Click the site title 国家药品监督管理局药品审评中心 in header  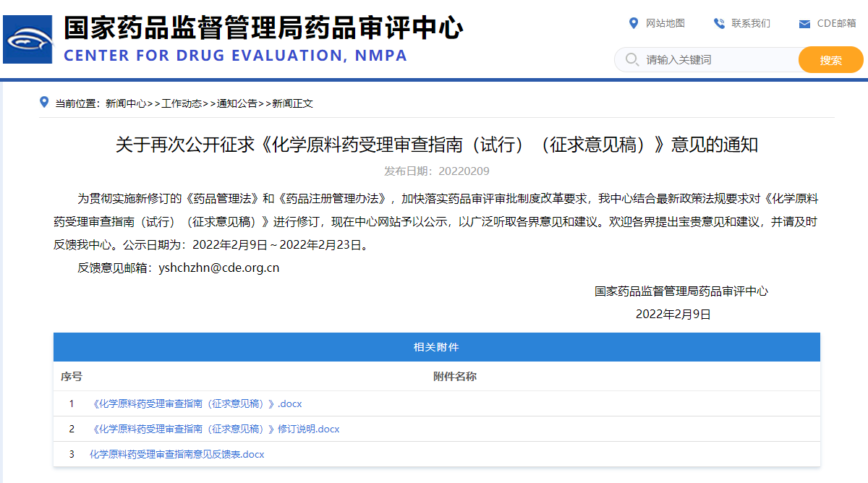263,27
